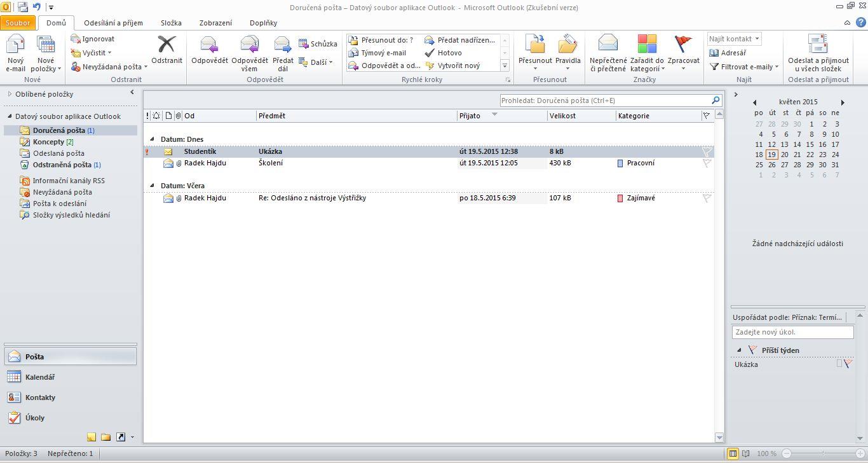The height and width of the screenshot is (463, 868).
Task: Expand the Rychlé kroky gallery
Action: pos(505,66)
